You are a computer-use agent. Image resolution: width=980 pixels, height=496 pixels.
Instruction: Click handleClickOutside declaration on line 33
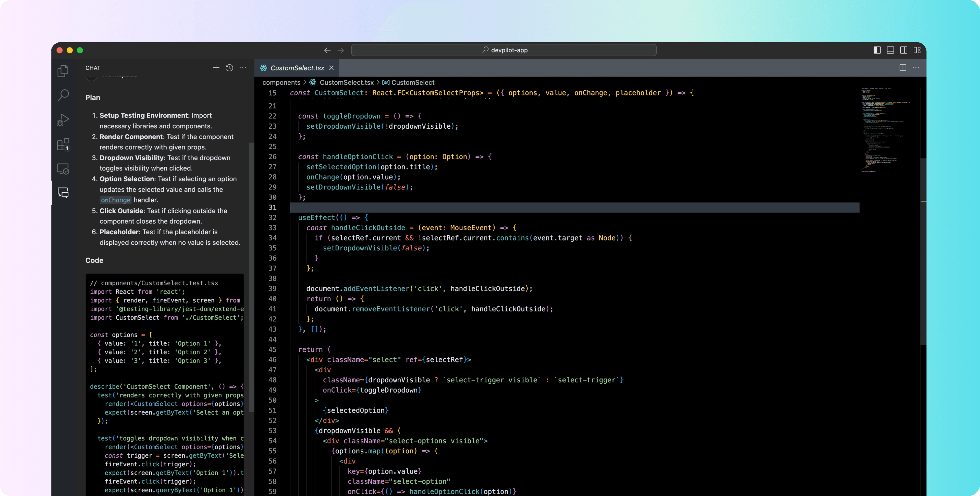pyautogui.click(x=368, y=228)
